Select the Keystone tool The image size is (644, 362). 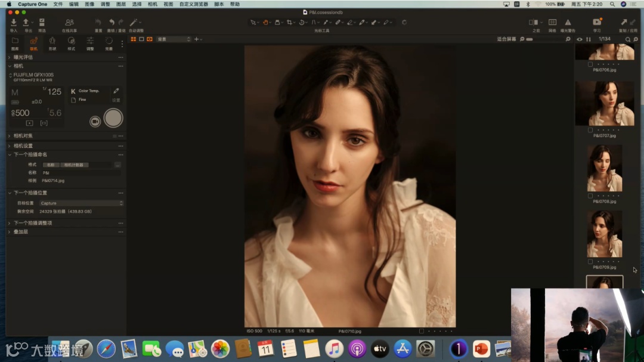pos(314,22)
